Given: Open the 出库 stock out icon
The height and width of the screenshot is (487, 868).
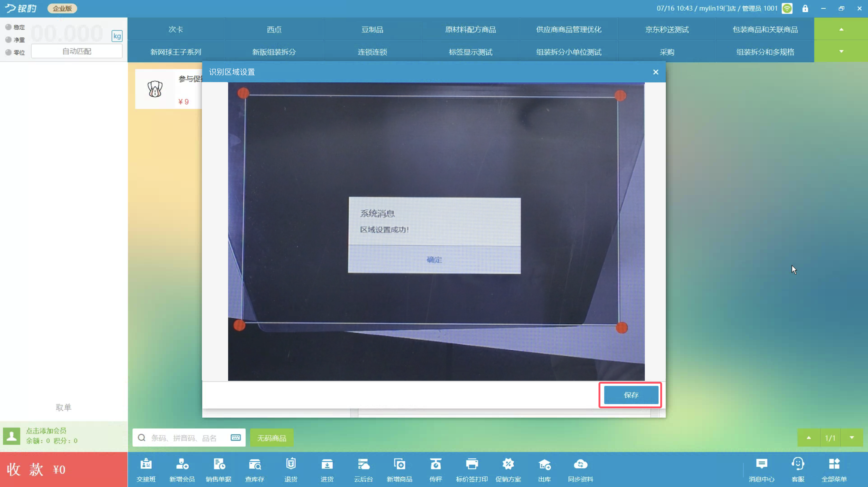Looking at the screenshot, I should pos(544,469).
